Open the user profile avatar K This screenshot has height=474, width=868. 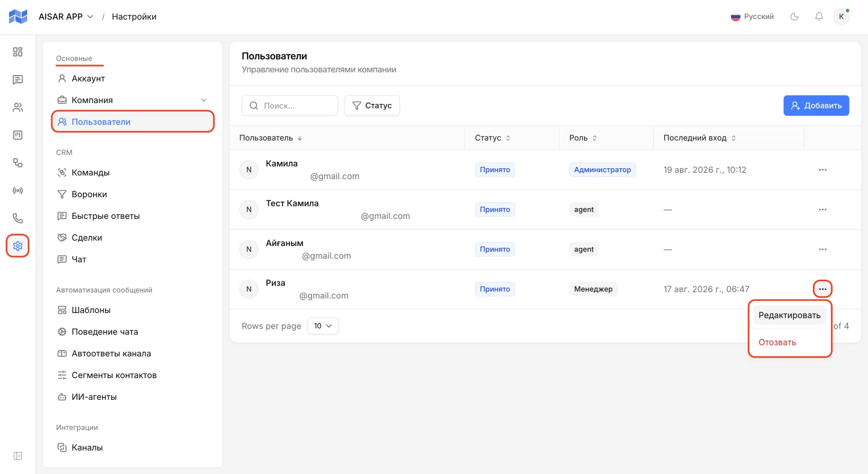(x=841, y=17)
